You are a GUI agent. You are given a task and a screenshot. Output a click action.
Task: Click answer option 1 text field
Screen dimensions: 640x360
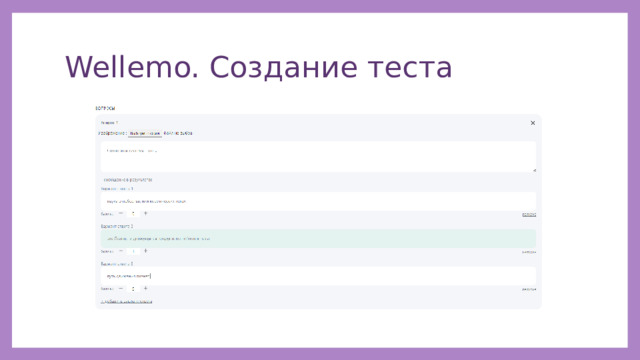(x=318, y=201)
